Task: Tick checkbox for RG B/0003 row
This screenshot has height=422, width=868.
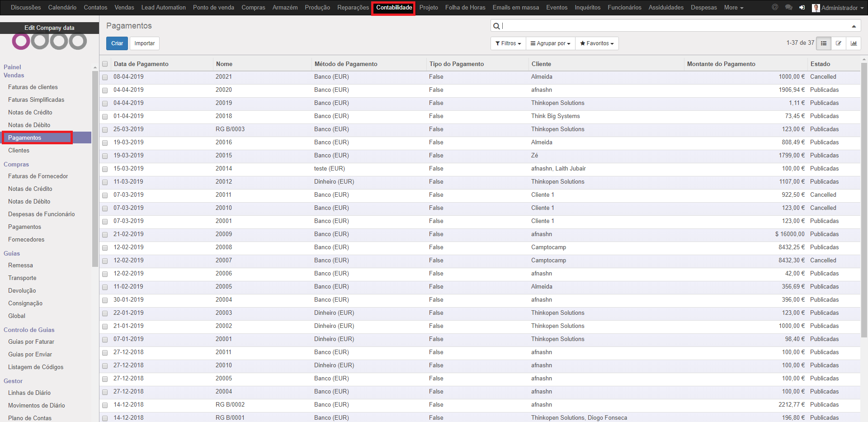Action: (x=105, y=130)
